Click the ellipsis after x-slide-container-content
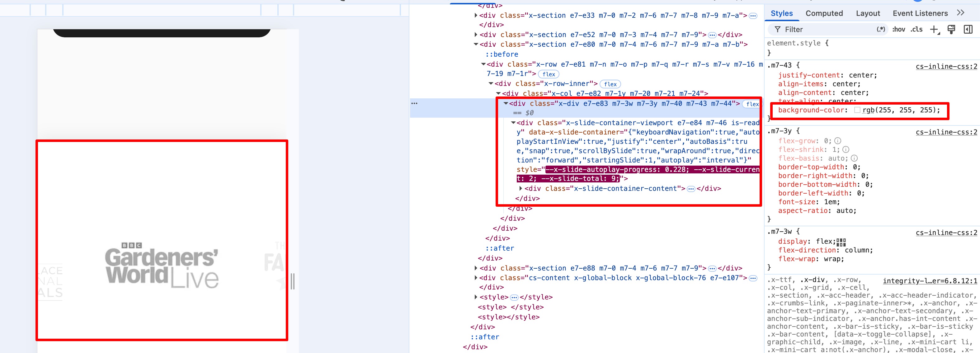The image size is (980, 353). [x=691, y=189]
